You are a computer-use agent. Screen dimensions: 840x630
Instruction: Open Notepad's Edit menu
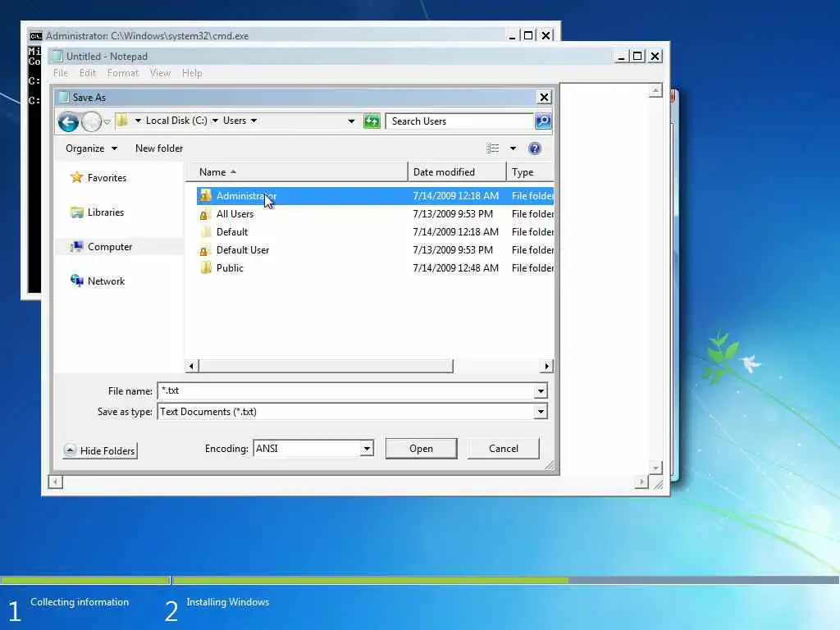click(x=87, y=73)
